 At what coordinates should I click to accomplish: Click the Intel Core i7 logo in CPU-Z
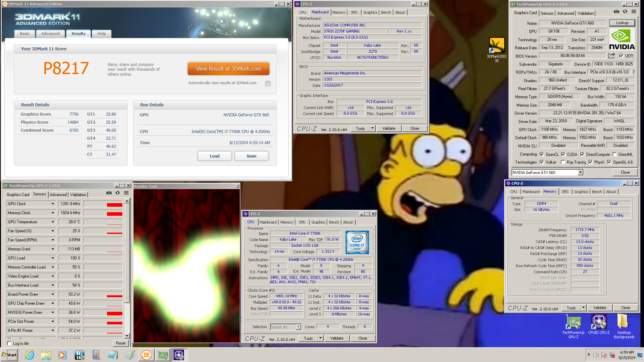(x=357, y=242)
